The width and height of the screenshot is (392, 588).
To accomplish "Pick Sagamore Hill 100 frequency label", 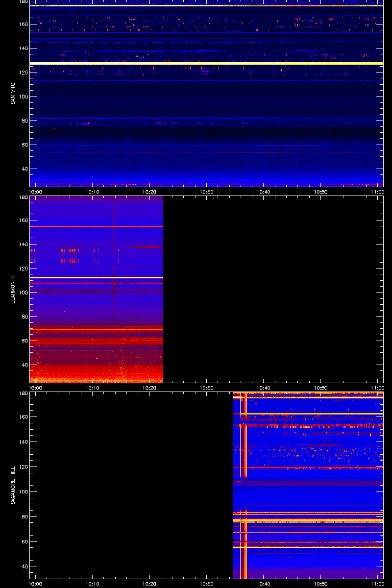I will coord(23,491).
